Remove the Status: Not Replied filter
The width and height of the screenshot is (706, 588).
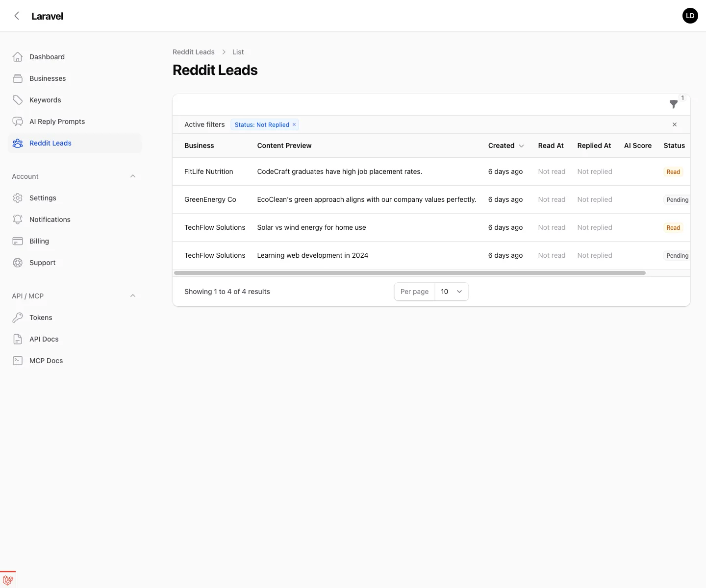click(x=294, y=124)
